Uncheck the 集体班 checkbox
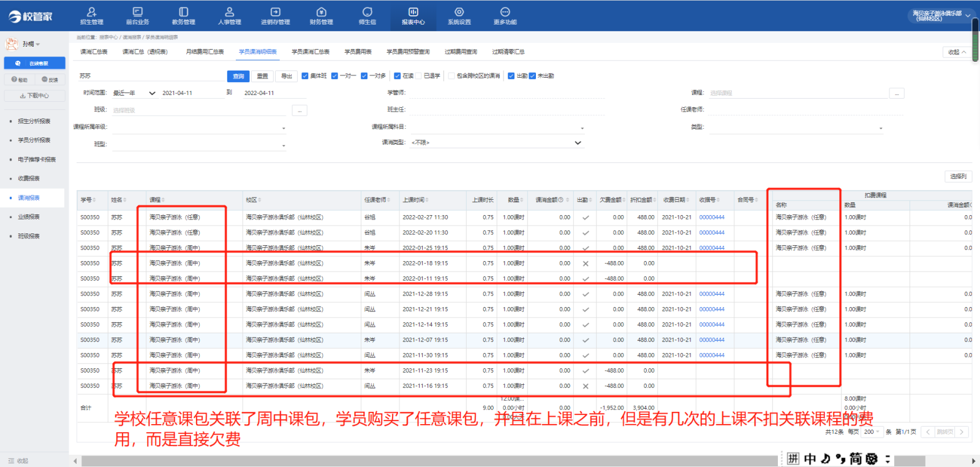This screenshot has width=980, height=467. coord(304,76)
